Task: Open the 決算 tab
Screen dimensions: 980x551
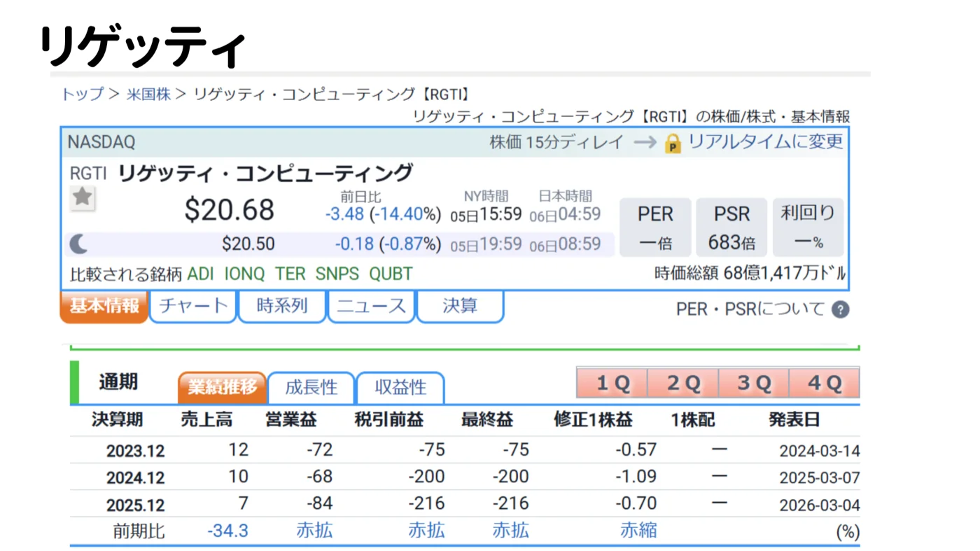Action: tap(461, 307)
